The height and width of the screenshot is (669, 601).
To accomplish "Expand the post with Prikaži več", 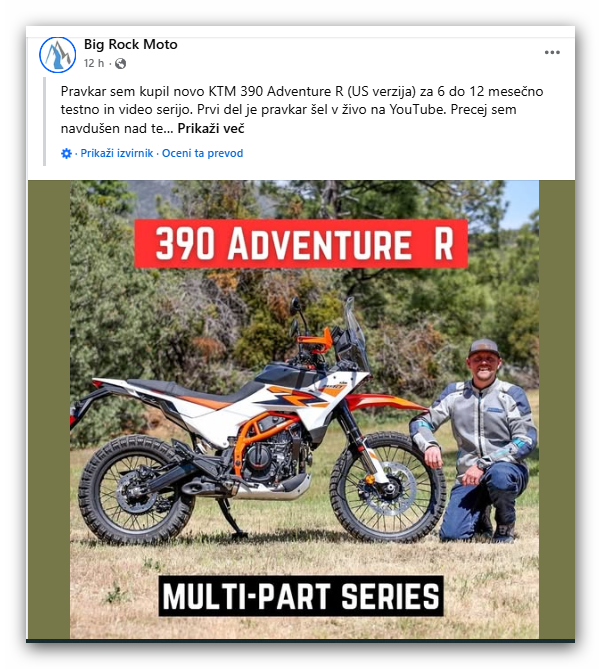I will tap(211, 128).
